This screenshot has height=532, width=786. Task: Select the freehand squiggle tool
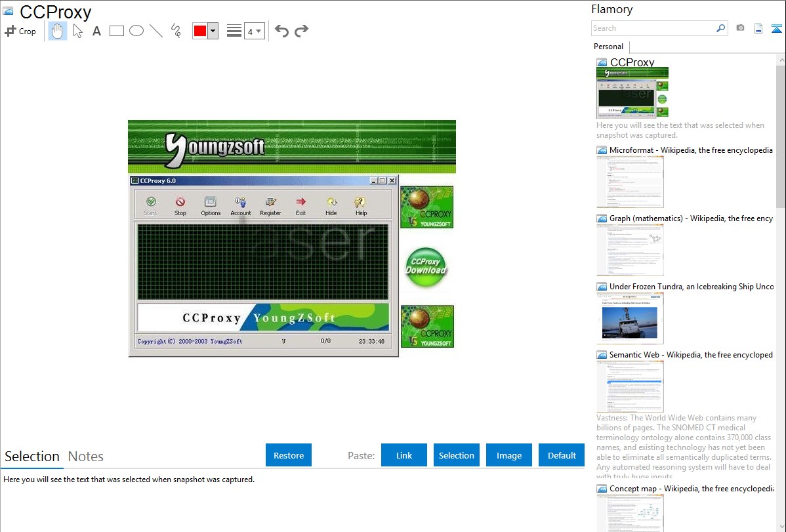click(176, 31)
